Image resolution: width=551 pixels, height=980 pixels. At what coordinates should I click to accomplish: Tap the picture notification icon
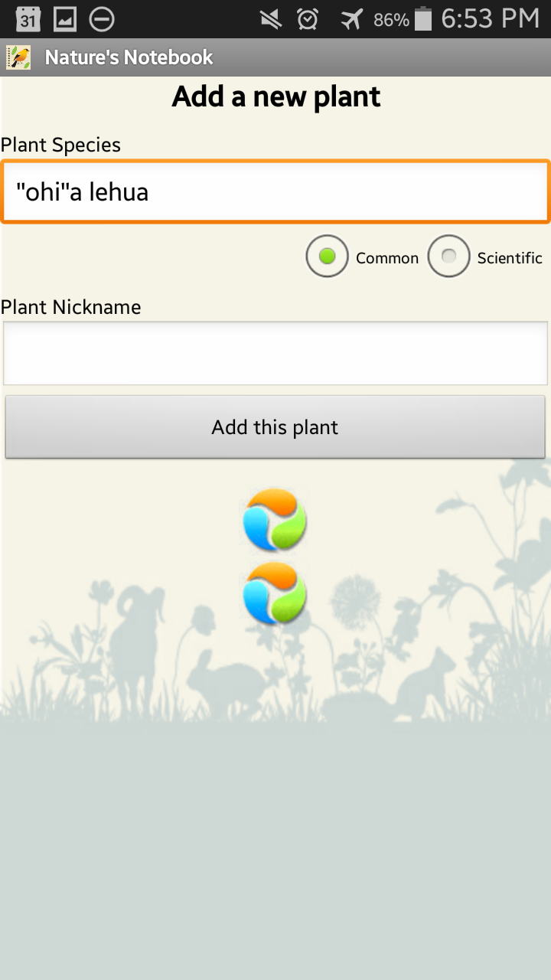coord(65,19)
